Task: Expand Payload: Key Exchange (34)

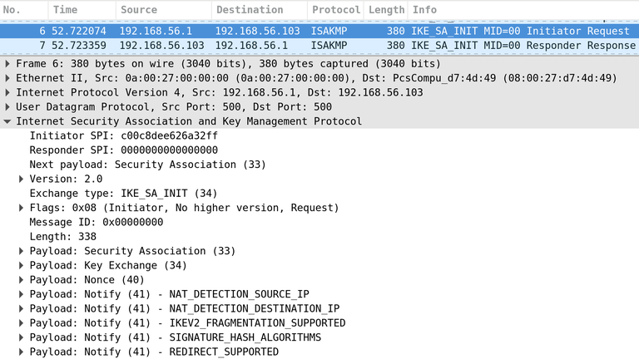Action: [21, 265]
